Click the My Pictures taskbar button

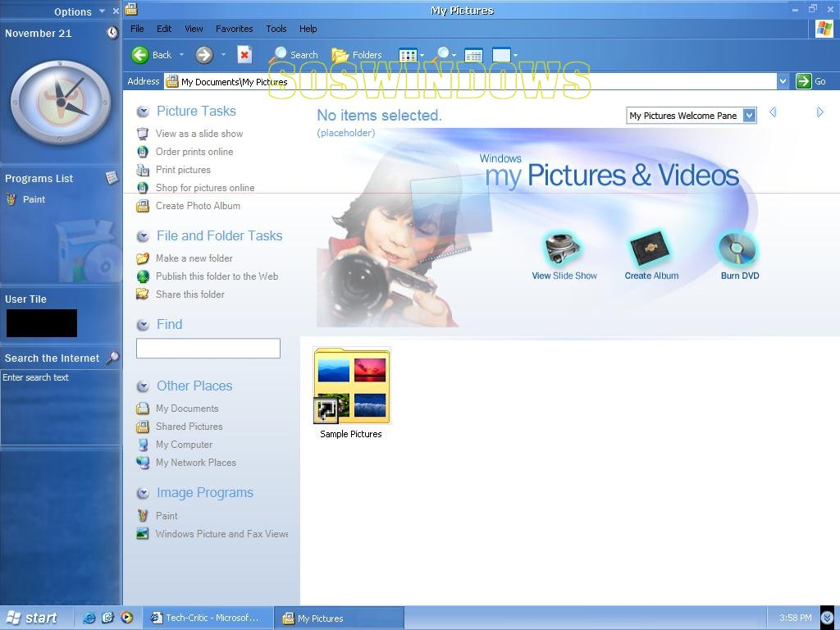coord(339,619)
